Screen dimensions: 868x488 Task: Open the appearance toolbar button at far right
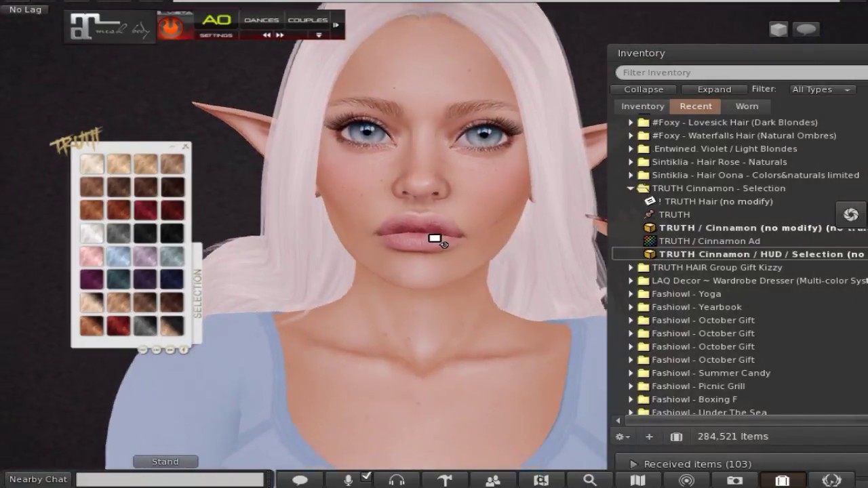(x=831, y=480)
